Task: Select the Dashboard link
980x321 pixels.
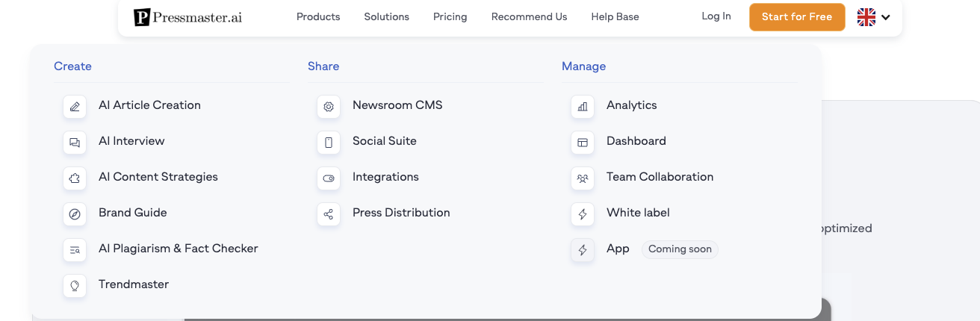Action: 636,141
